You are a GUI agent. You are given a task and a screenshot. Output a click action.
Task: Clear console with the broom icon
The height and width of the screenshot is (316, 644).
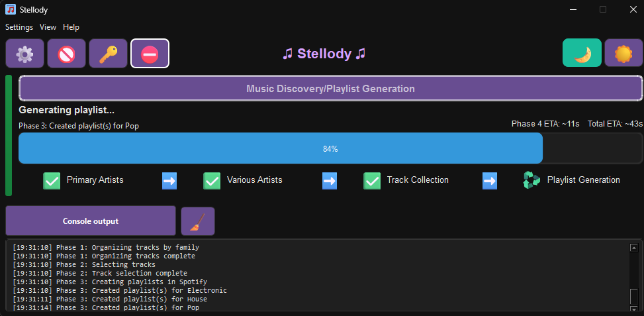point(197,221)
